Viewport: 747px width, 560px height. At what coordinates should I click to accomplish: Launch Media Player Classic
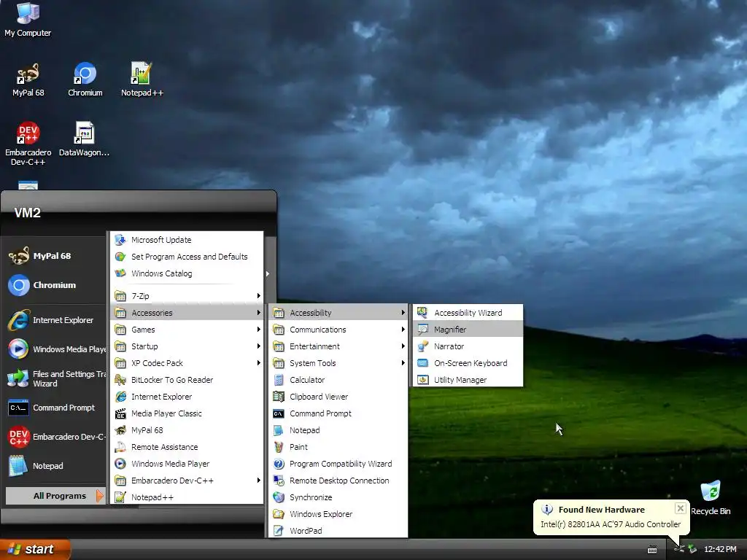[187, 413]
